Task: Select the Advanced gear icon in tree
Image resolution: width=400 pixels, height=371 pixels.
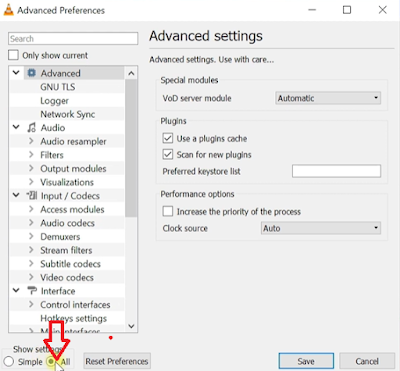Action: click(x=32, y=73)
